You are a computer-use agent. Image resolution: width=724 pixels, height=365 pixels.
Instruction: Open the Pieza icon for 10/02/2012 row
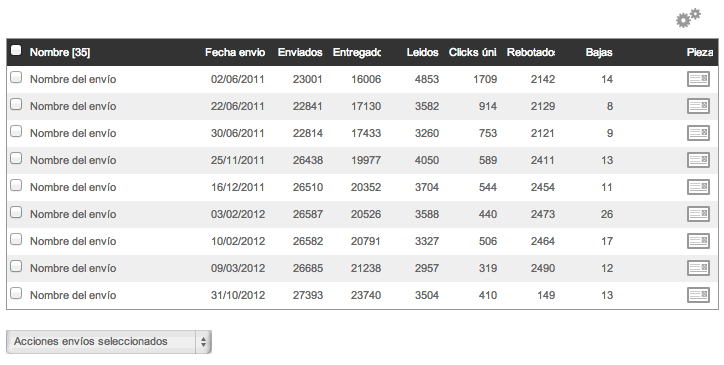point(698,241)
